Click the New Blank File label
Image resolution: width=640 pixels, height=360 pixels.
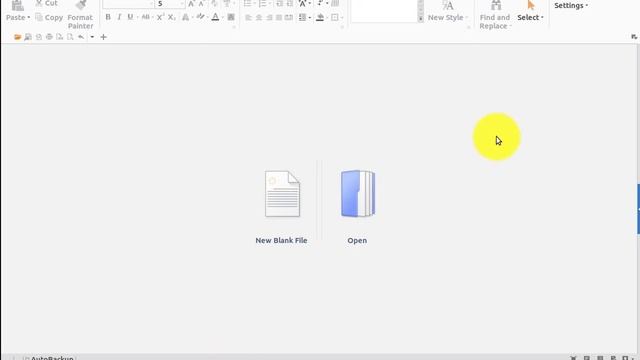pos(281,240)
